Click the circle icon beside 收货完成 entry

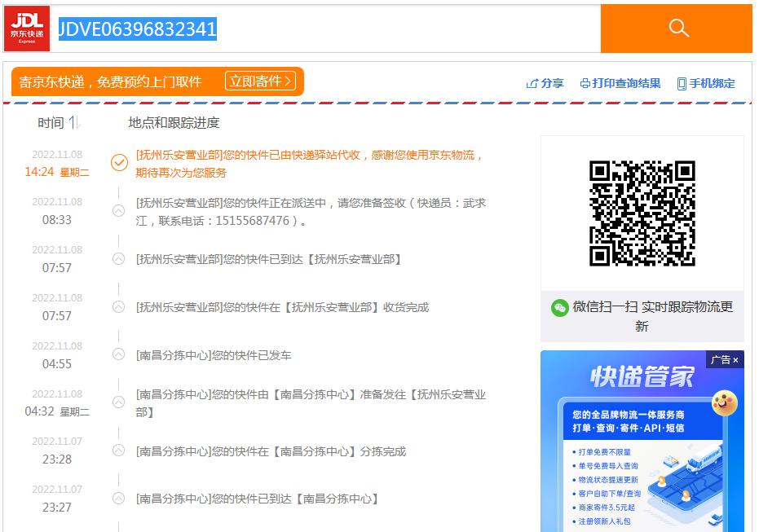118,306
